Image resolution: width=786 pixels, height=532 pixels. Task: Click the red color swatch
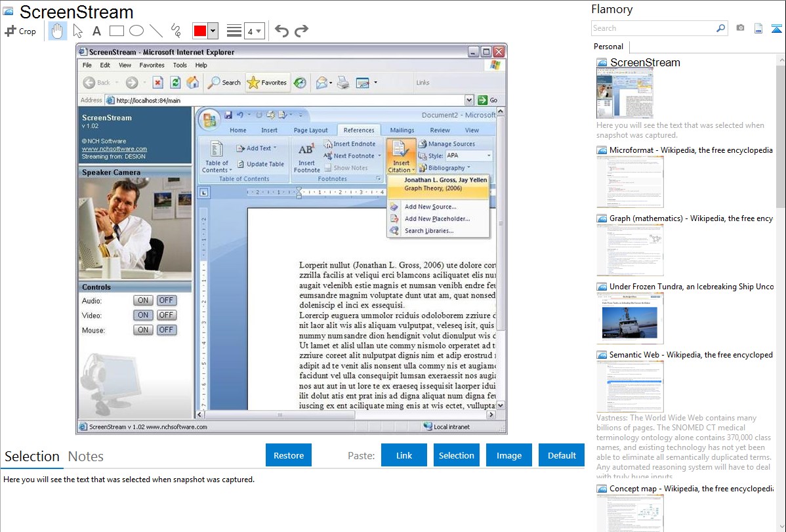(x=200, y=31)
